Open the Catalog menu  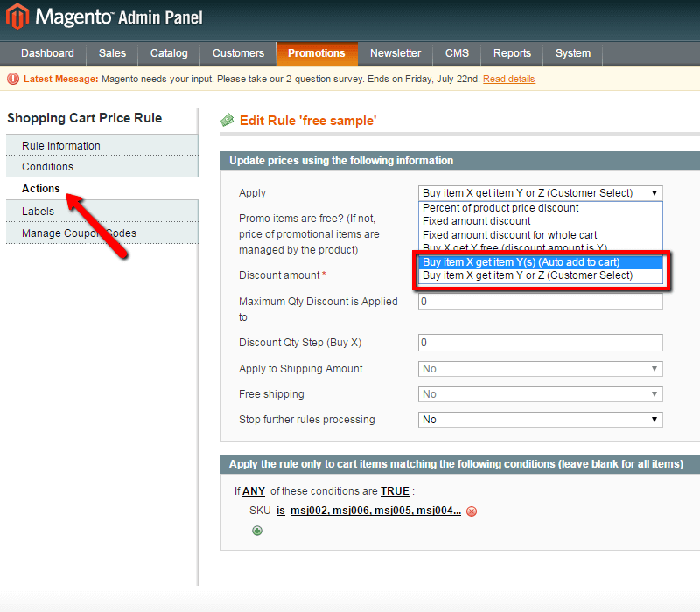[169, 53]
